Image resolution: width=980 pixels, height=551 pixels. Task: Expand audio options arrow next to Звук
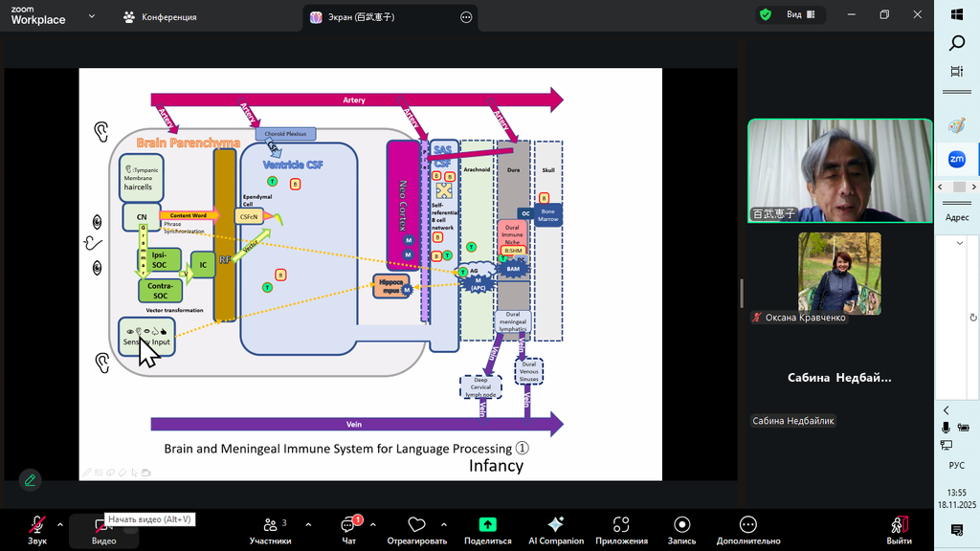pos(60,524)
